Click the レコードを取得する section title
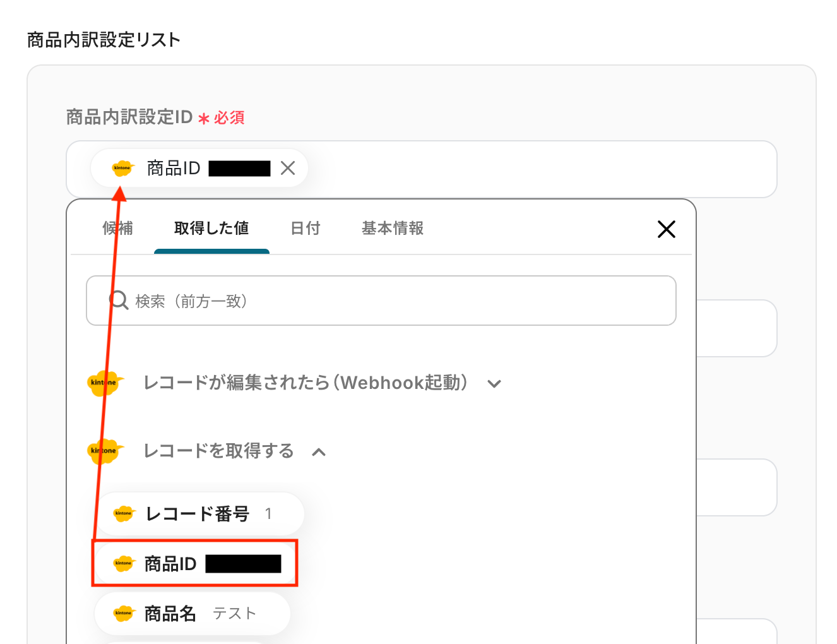Screen dimensions: 837x644 coord(218,451)
